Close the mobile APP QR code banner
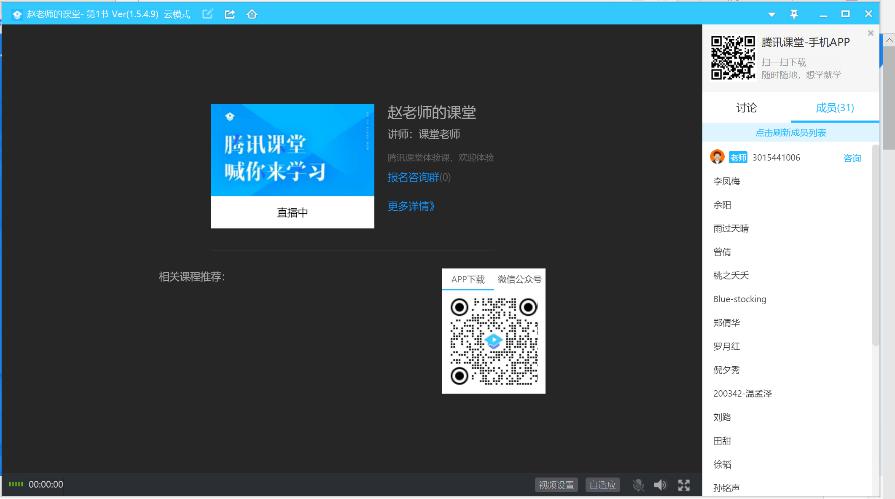895x499 pixels. click(871, 33)
